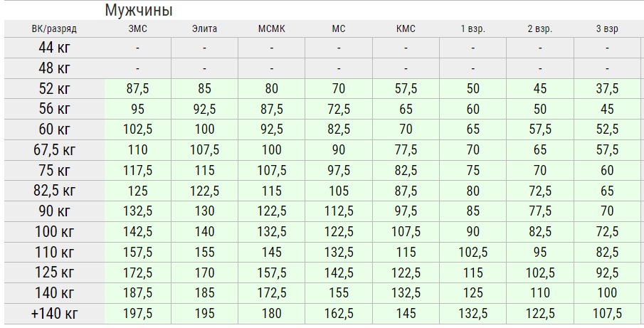Select the 3 взр column header

607,29
